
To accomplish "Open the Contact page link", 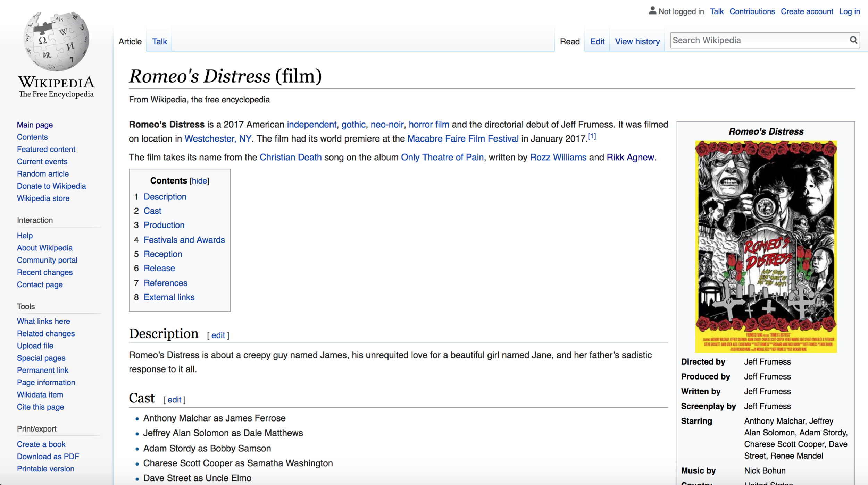I will tap(40, 284).
